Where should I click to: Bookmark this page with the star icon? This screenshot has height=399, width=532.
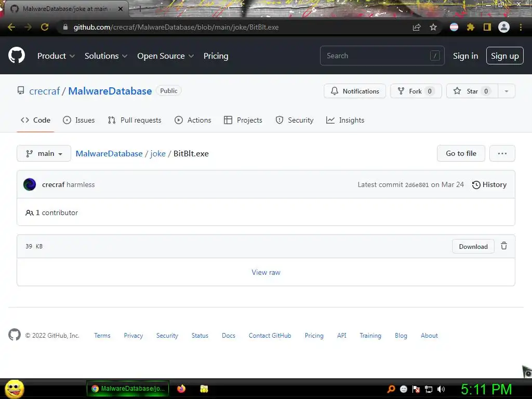[433, 27]
